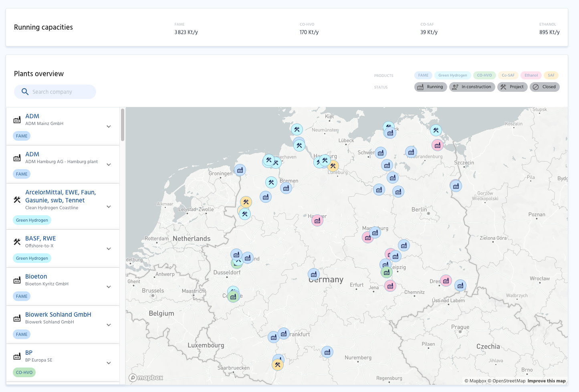Screen dimensions: 579x392
Task: Expand the BP Europa SE entry
Action: pos(109,363)
